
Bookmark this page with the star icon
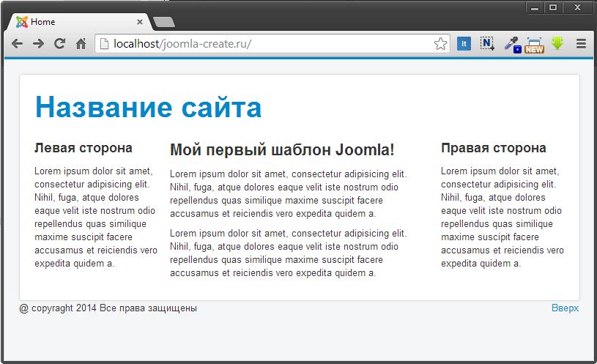440,44
